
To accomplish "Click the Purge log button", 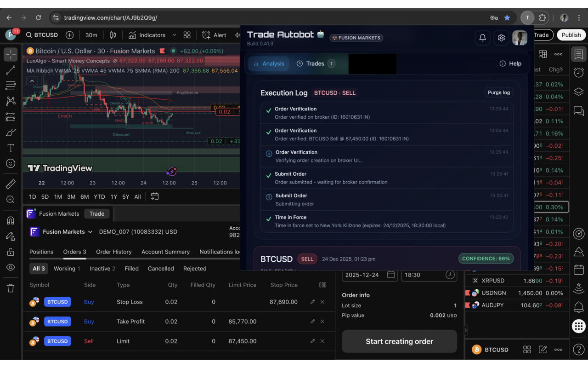I will click(498, 92).
